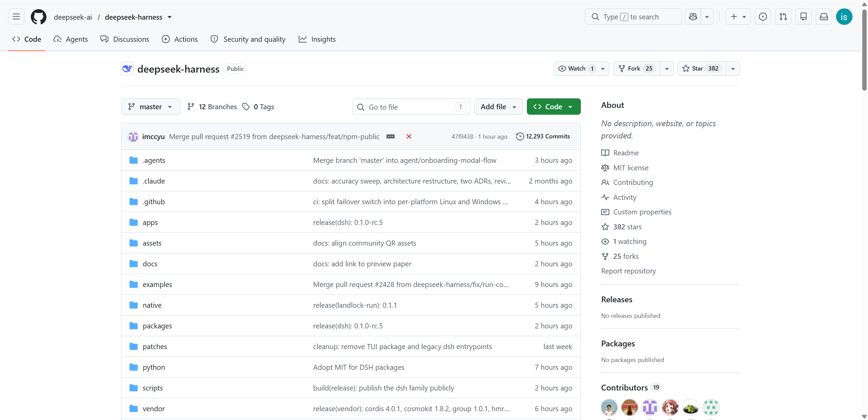Viewport: 868px width, 420px height.
Task: Click the tag icon beside 0 Tags
Action: [x=246, y=107]
